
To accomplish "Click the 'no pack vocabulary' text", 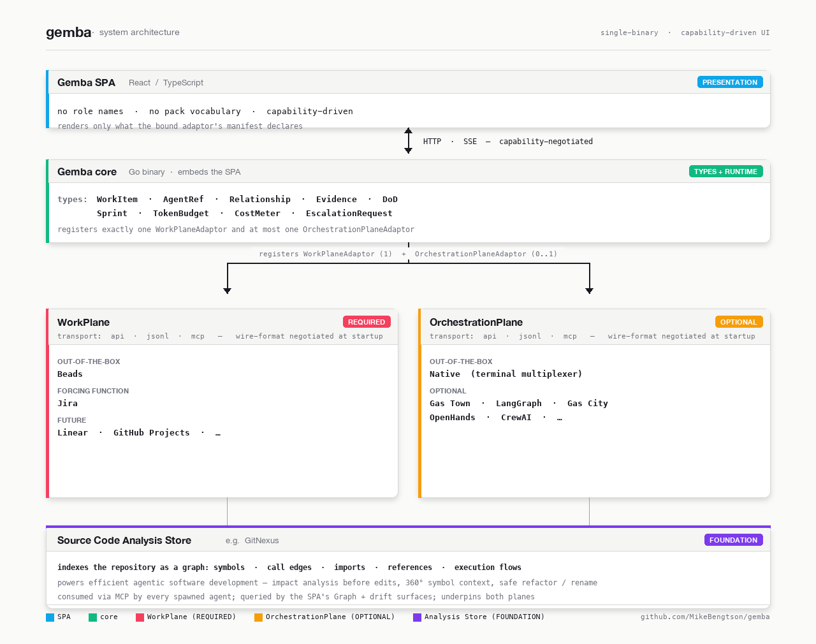I will 195,111.
